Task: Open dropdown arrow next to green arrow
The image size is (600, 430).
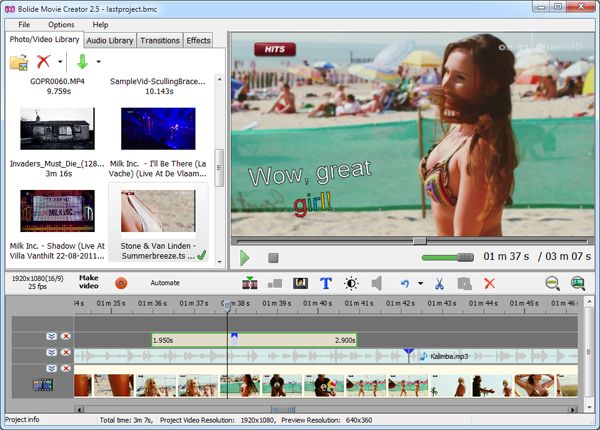Action: pyautogui.click(x=98, y=62)
